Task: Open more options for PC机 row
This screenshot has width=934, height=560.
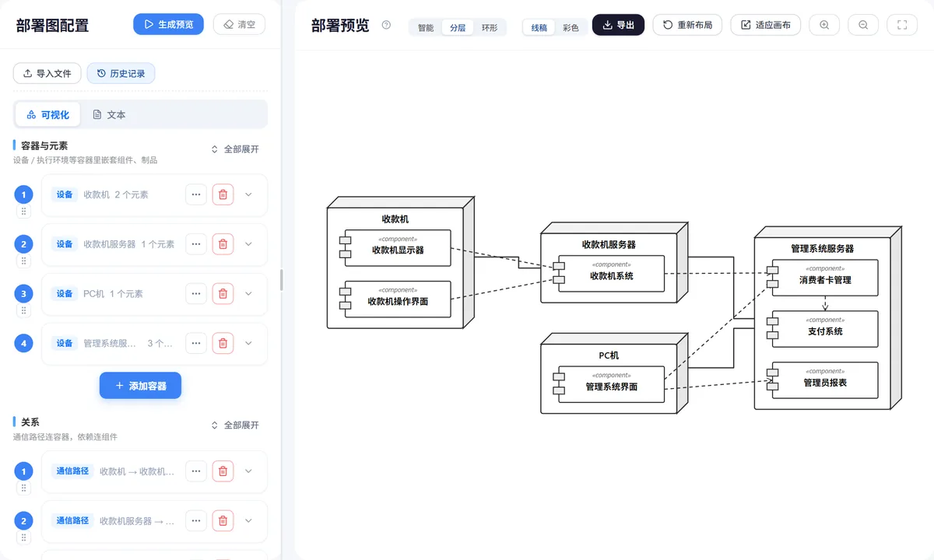Action: tap(196, 293)
